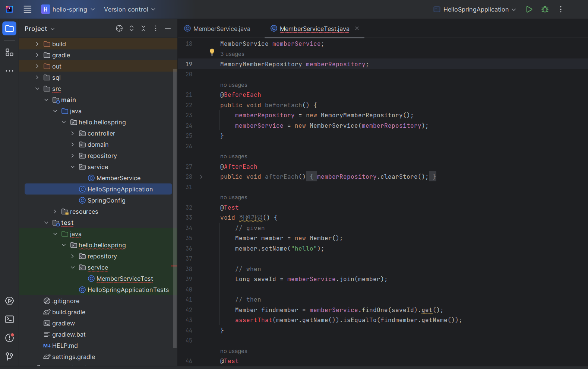Open the hello-spring project dropdown
588x369 pixels.
[68, 9]
